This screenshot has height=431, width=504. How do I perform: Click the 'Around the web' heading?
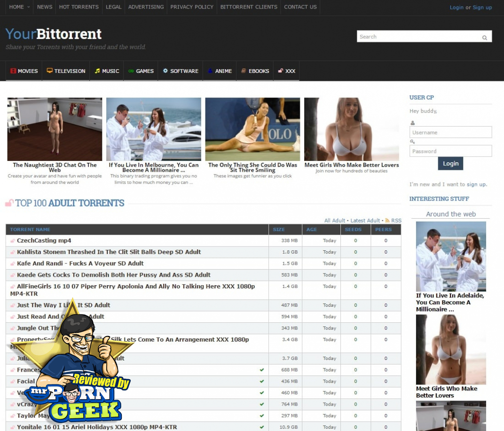tap(451, 214)
